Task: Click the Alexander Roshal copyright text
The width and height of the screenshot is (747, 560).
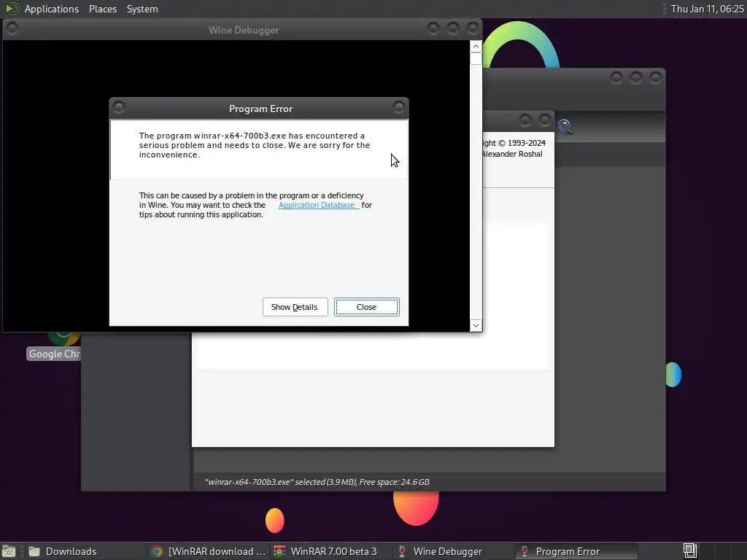Action: pyautogui.click(x=512, y=154)
